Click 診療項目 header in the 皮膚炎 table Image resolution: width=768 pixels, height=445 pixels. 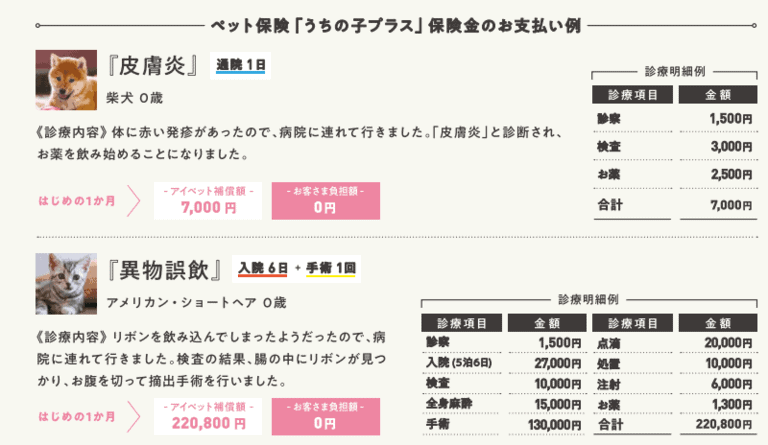pyautogui.click(x=631, y=95)
